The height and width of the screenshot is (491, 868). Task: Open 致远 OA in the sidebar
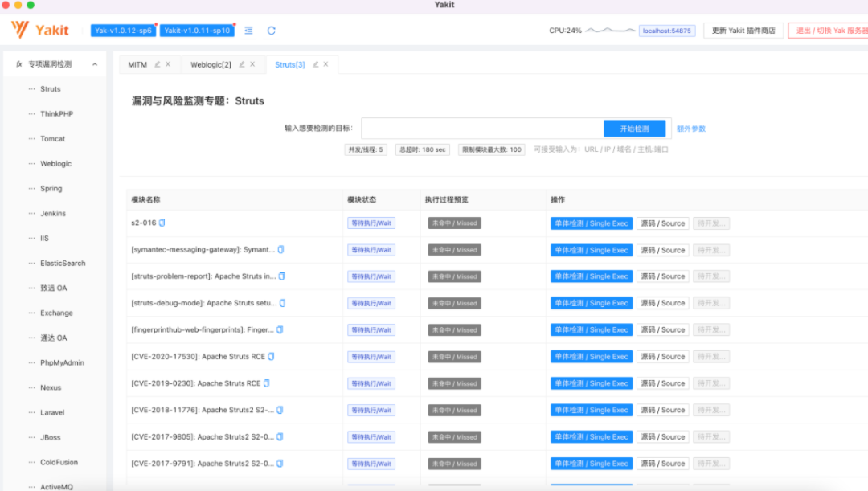pos(55,288)
